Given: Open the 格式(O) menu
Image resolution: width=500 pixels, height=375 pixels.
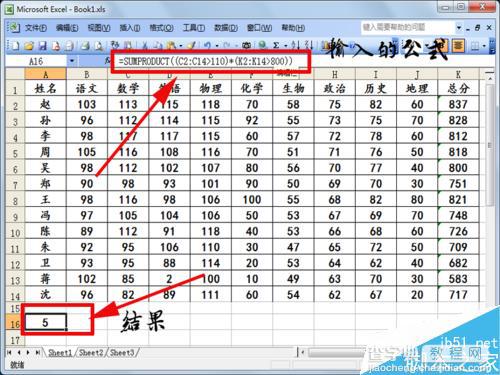Looking at the screenshot, I should [161, 28].
